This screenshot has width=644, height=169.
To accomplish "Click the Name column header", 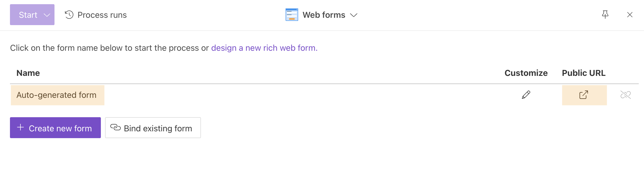I will point(28,73).
